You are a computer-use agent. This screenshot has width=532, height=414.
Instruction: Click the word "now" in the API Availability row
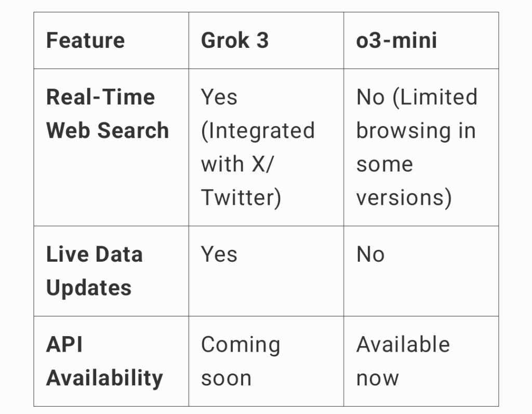[377, 378]
